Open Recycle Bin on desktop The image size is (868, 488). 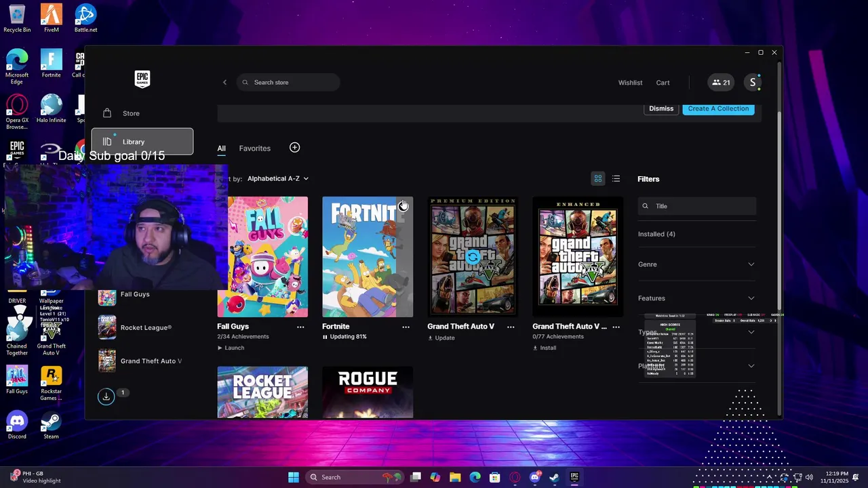pos(17,18)
